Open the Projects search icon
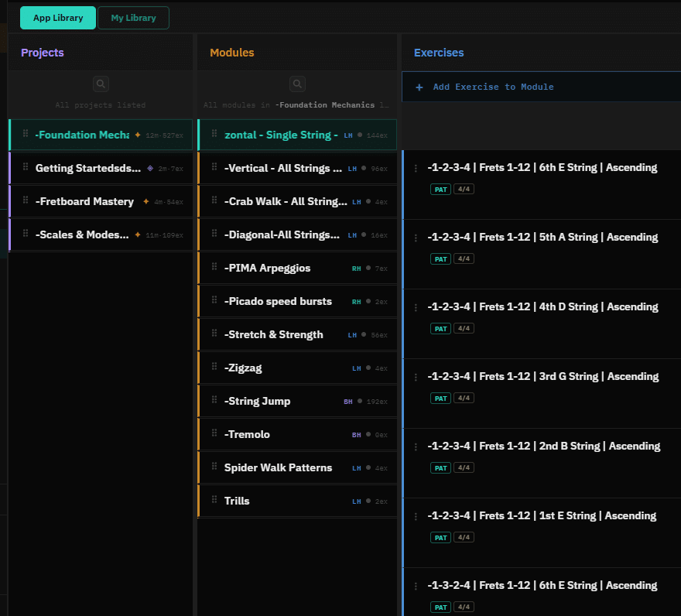 tap(101, 84)
